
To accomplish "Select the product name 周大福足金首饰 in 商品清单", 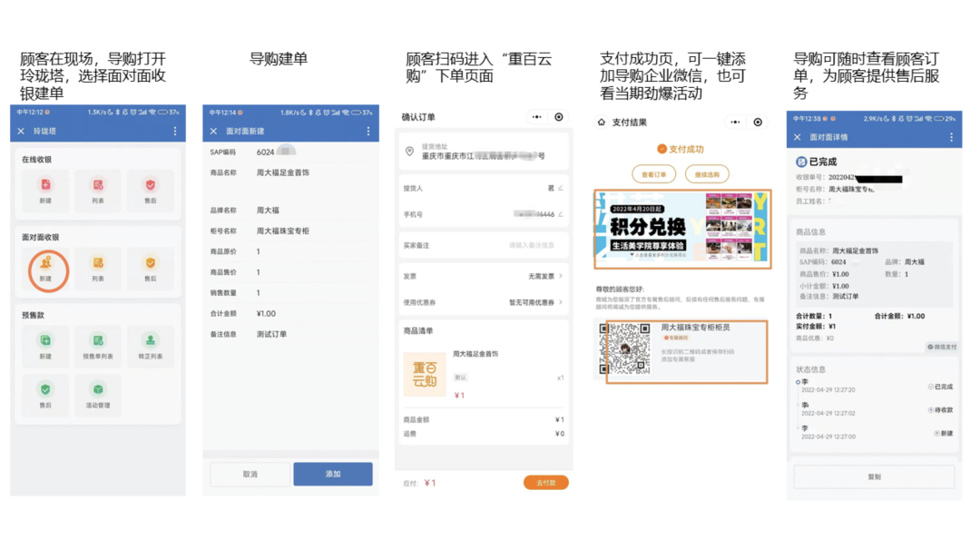I will coord(475,354).
